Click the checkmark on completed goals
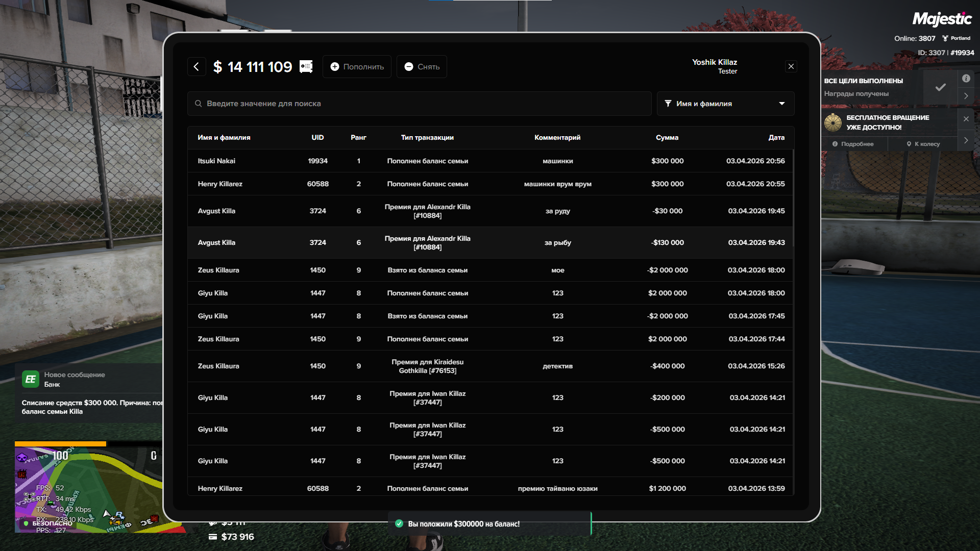This screenshot has width=980, height=551. pos(940,87)
